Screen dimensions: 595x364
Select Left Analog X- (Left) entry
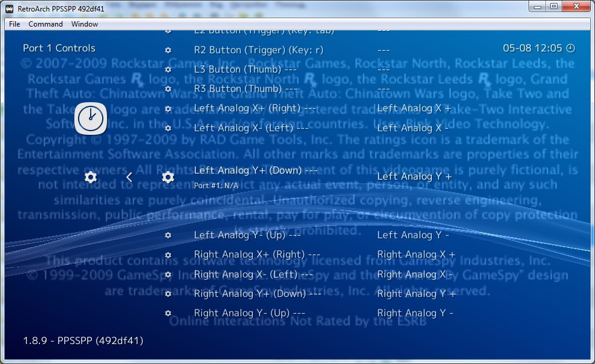click(251, 128)
